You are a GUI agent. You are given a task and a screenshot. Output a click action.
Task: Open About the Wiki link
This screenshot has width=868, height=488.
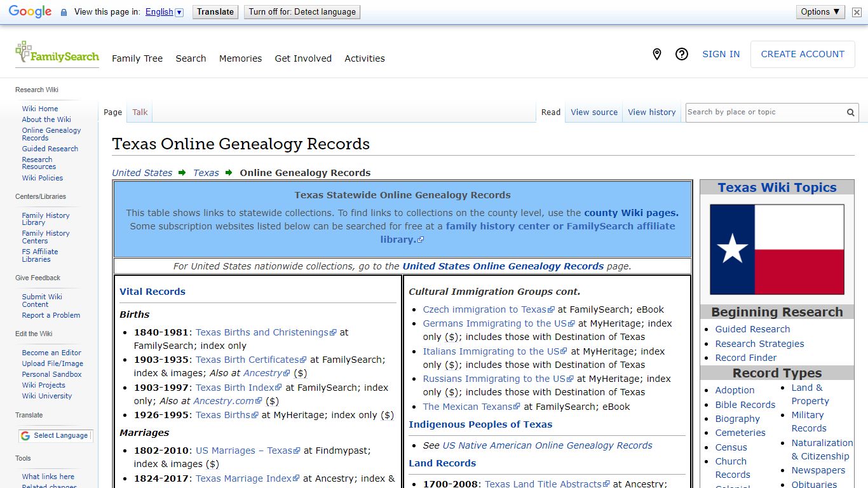46,119
